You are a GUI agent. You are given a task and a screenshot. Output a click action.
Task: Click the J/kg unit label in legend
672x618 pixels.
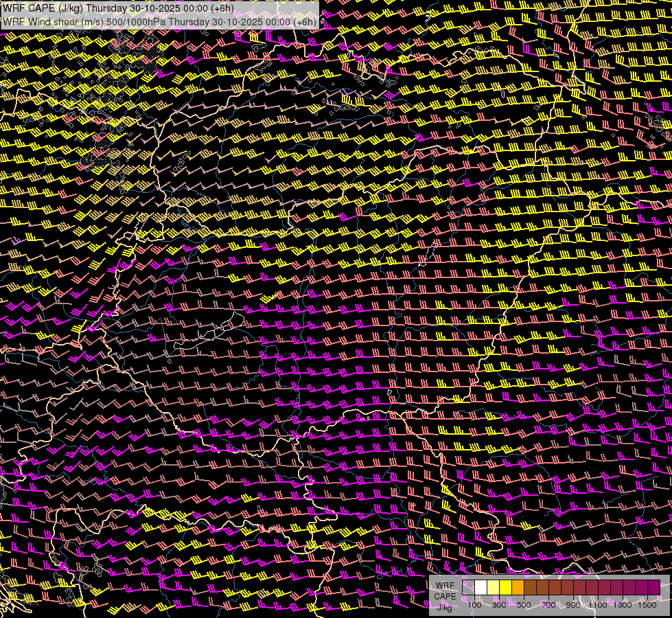[445, 607]
